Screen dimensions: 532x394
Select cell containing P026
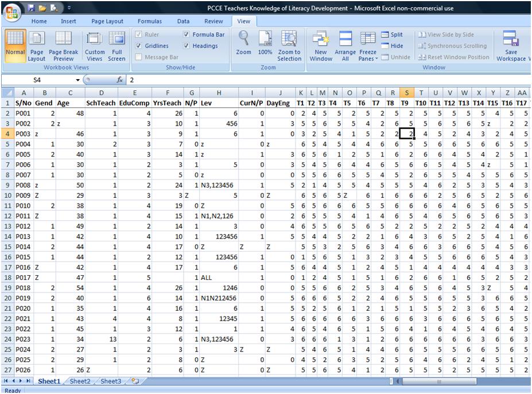click(x=24, y=370)
